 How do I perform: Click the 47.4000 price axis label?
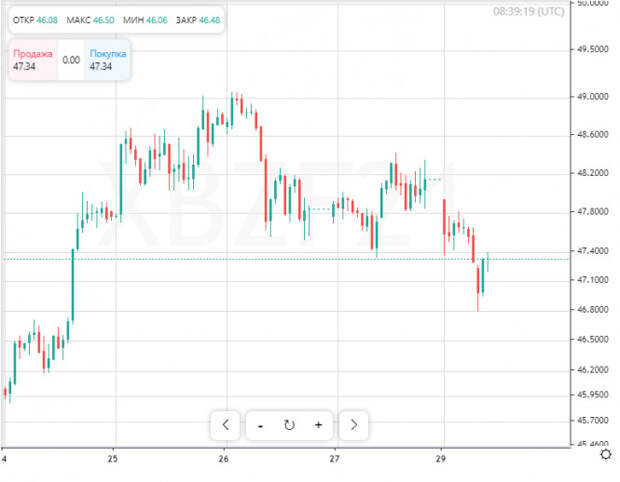(x=592, y=251)
